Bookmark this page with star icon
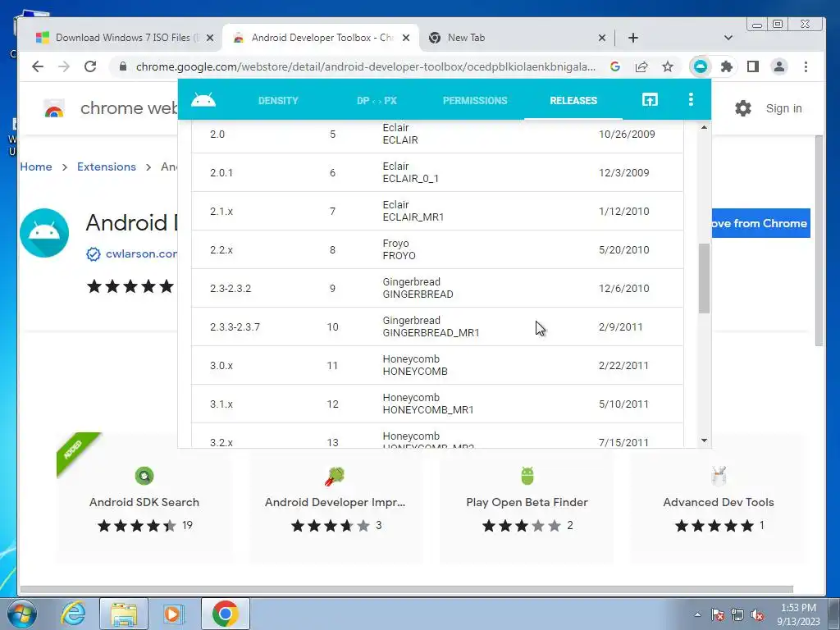This screenshot has width=840, height=630. [668, 67]
